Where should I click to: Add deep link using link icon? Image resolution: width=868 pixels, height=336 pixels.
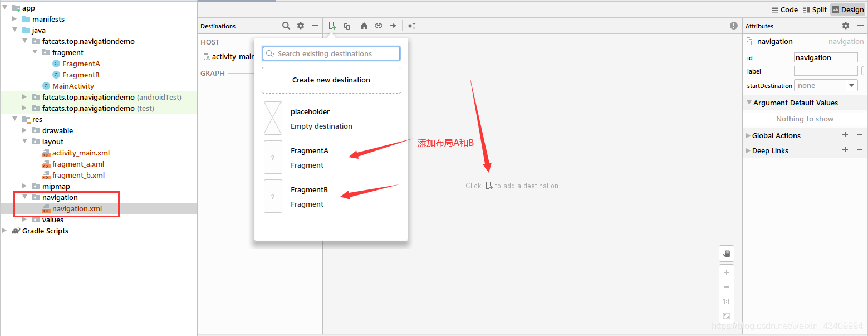click(x=379, y=26)
